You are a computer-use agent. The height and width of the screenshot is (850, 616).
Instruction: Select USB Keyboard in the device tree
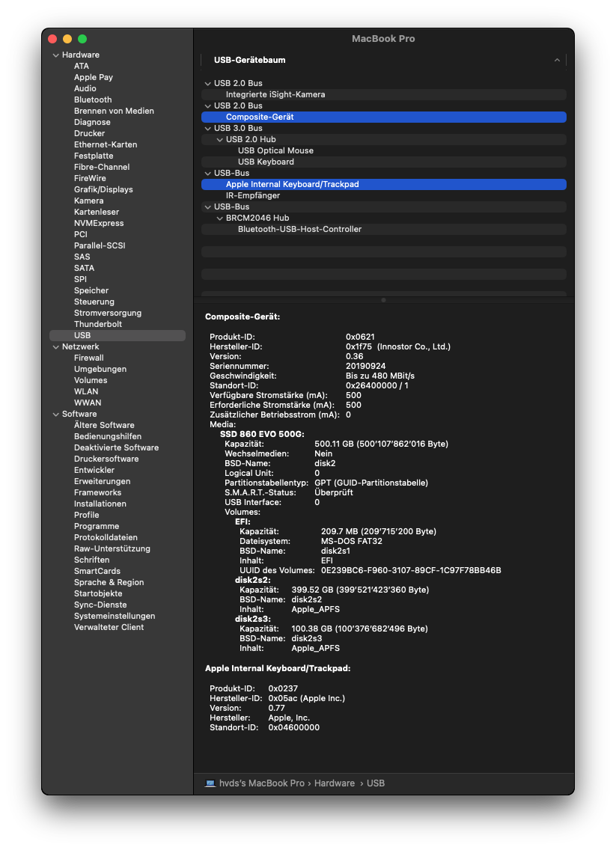(383, 162)
